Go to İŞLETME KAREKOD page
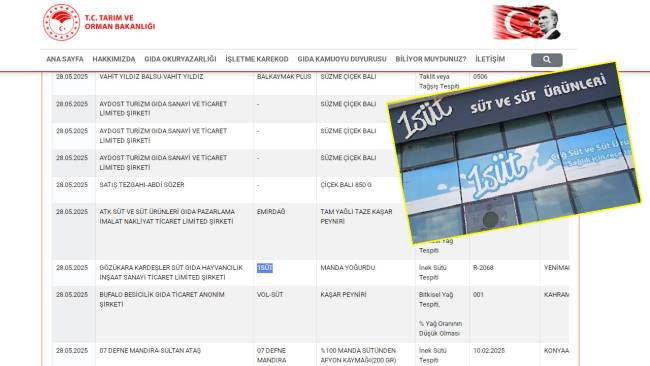 pos(257,59)
